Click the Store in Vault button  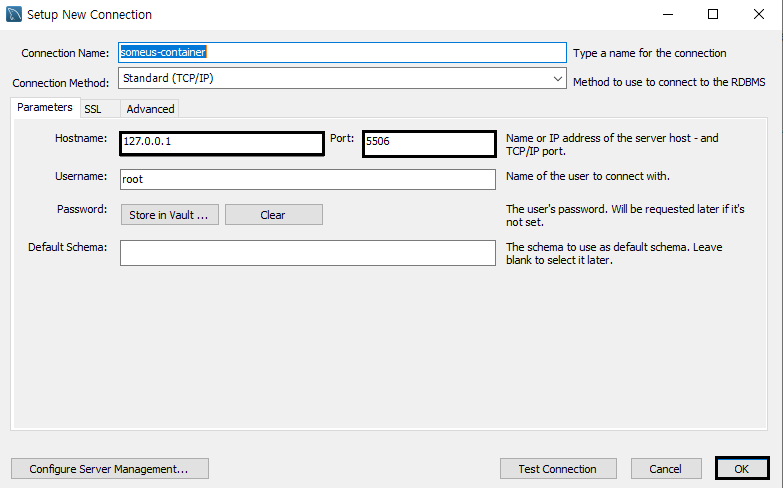[x=170, y=215]
